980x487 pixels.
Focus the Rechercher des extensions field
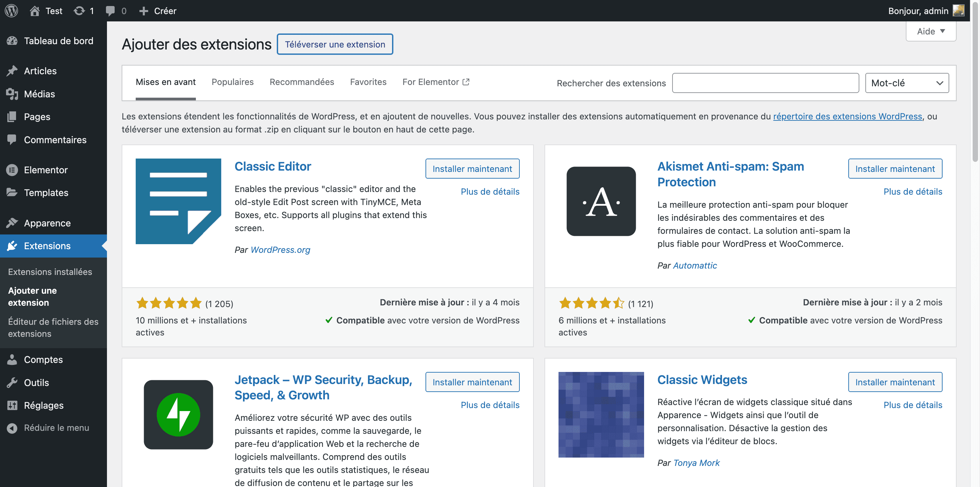[x=765, y=83]
